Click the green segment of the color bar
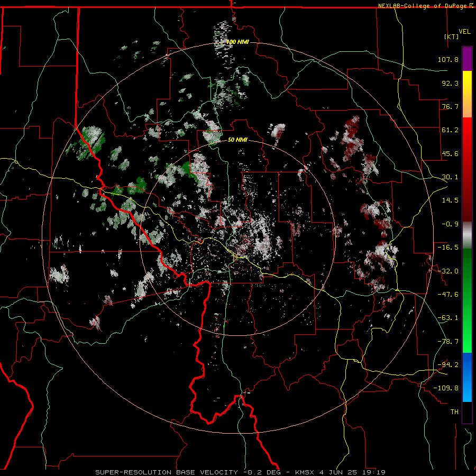Viewport: 476px width, 476px height. point(467,300)
